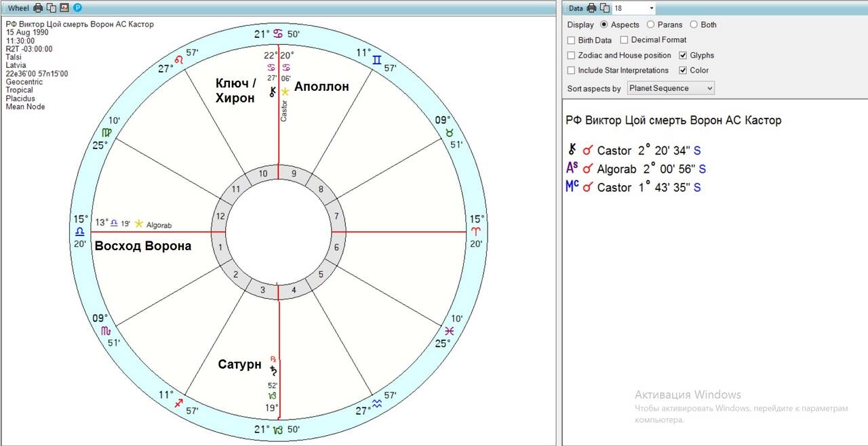The height and width of the screenshot is (446, 868).
Task: Enable Include Star Interpretations checkbox
Action: tap(571, 70)
